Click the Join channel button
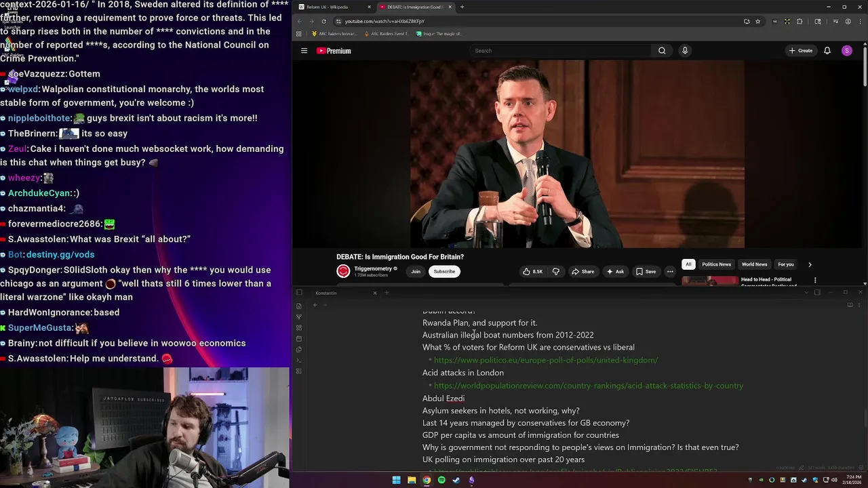 416,271
